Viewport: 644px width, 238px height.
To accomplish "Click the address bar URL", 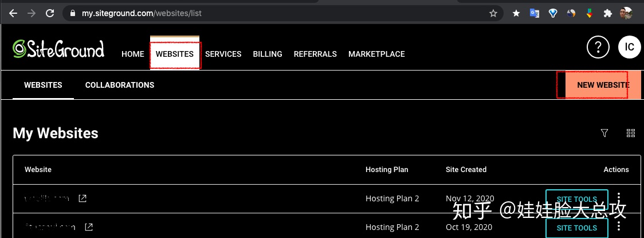I will pyautogui.click(x=142, y=13).
